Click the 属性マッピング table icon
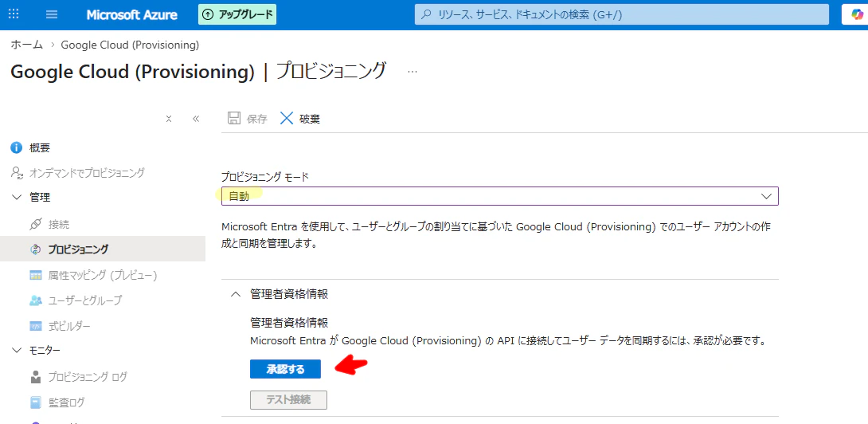 (35, 275)
